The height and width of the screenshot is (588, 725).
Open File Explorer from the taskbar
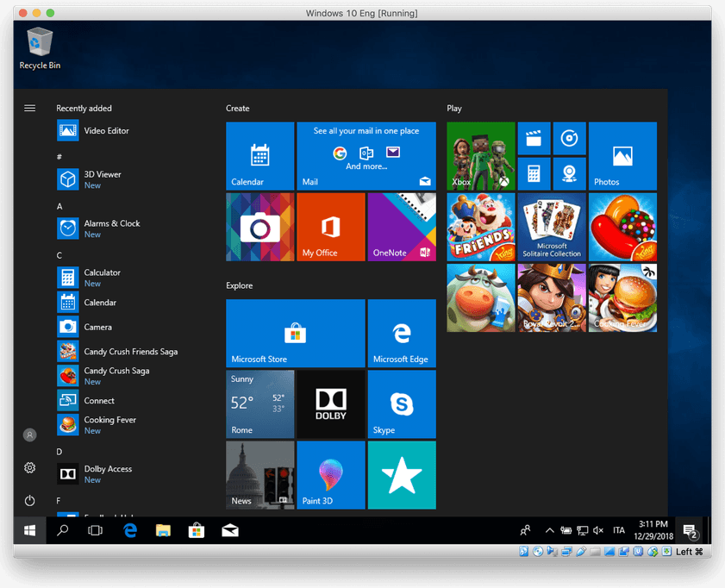tap(163, 530)
